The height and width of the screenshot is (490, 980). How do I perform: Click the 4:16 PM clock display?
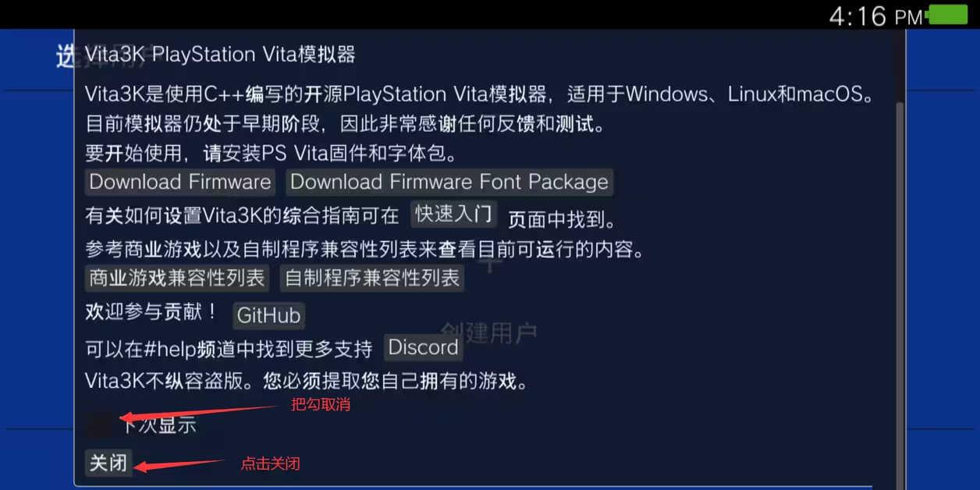tap(876, 16)
